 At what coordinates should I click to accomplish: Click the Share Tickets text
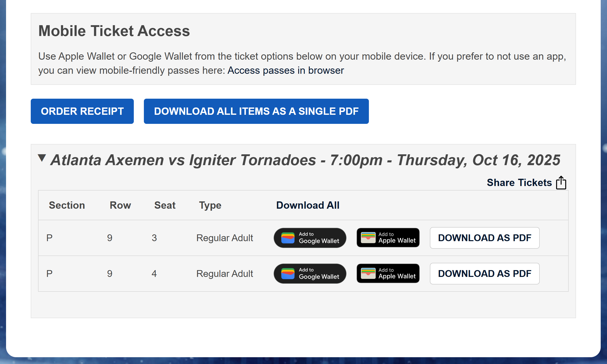tap(519, 183)
